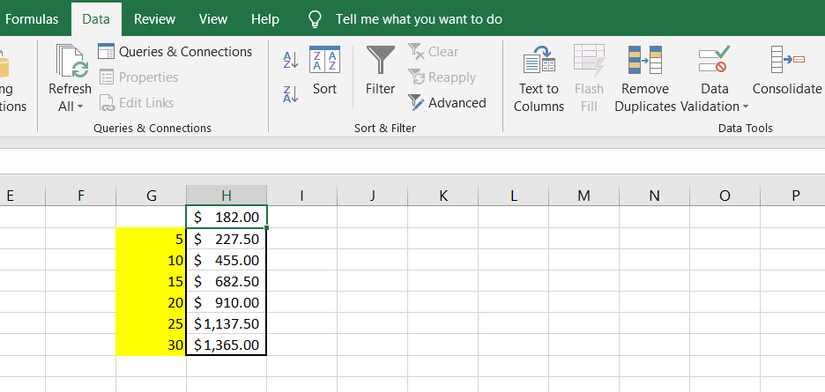Click the Edit Links button

coord(137,103)
